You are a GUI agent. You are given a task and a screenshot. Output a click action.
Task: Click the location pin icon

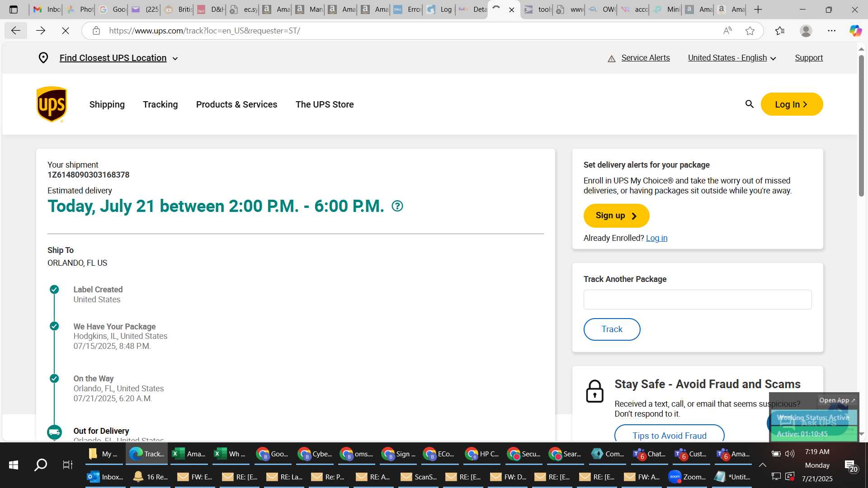43,58
